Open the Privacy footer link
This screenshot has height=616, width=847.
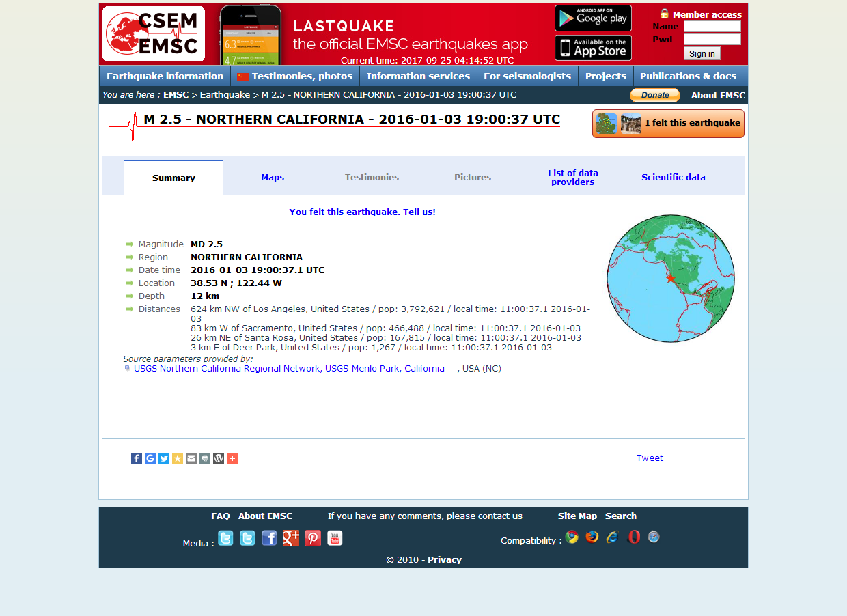(x=445, y=560)
